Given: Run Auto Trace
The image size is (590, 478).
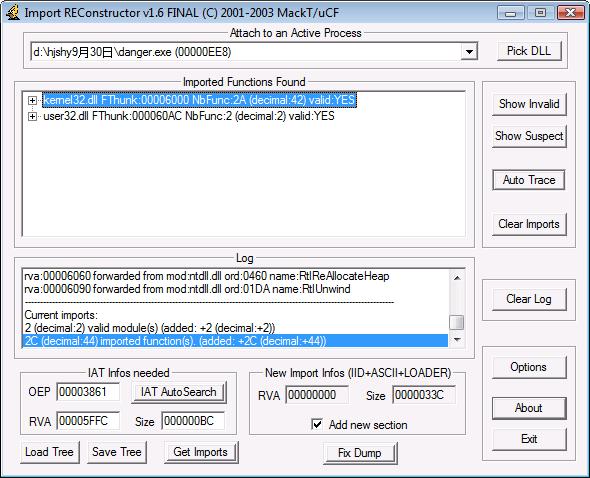Looking at the screenshot, I should 529,180.
